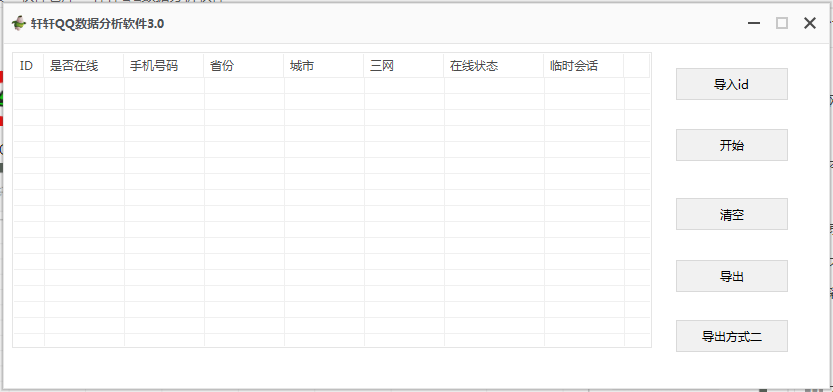833x392 pixels.
Task: Open the app icon in title bar
Action: click(x=19, y=24)
